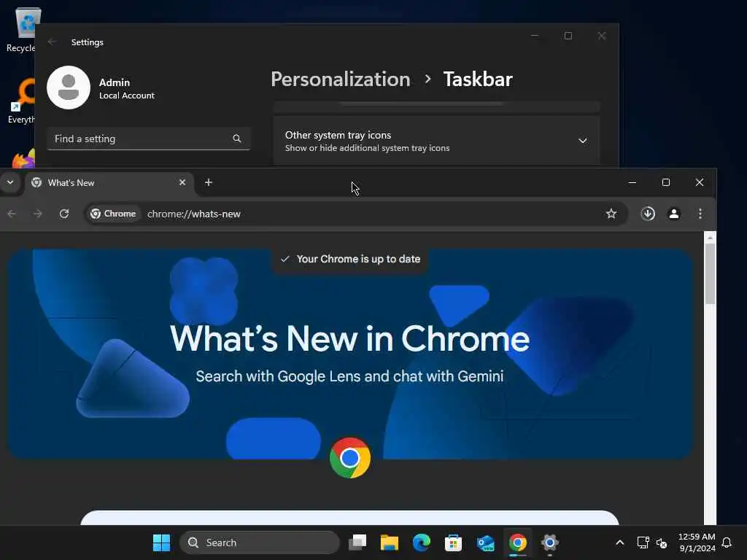Click the Taskbar heading in Settings

click(478, 79)
